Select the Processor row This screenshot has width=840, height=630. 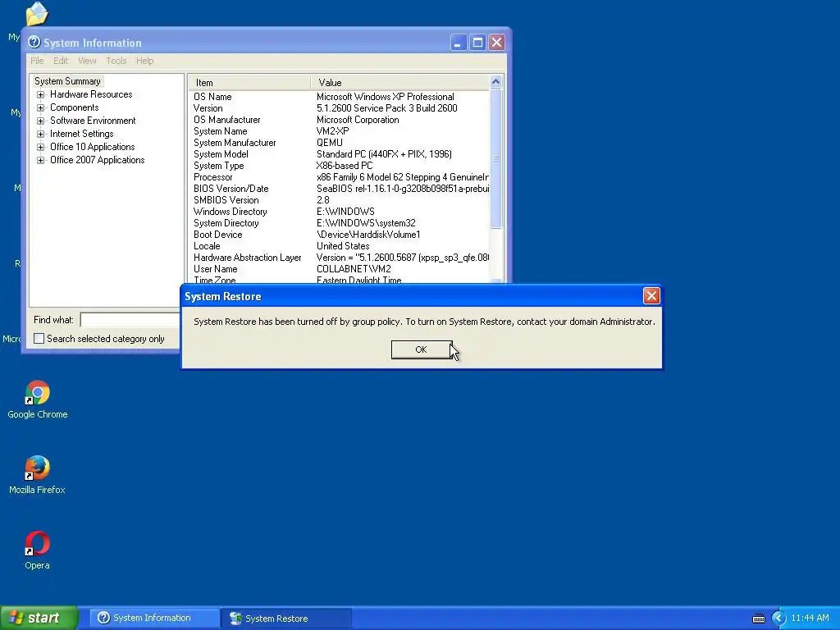339,177
